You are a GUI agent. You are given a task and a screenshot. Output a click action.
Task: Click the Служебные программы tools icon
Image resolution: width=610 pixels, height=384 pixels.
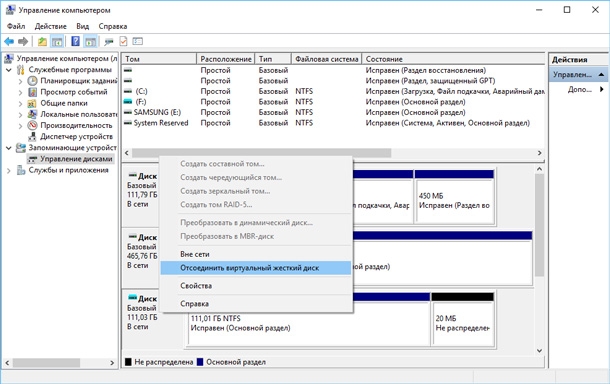21,70
